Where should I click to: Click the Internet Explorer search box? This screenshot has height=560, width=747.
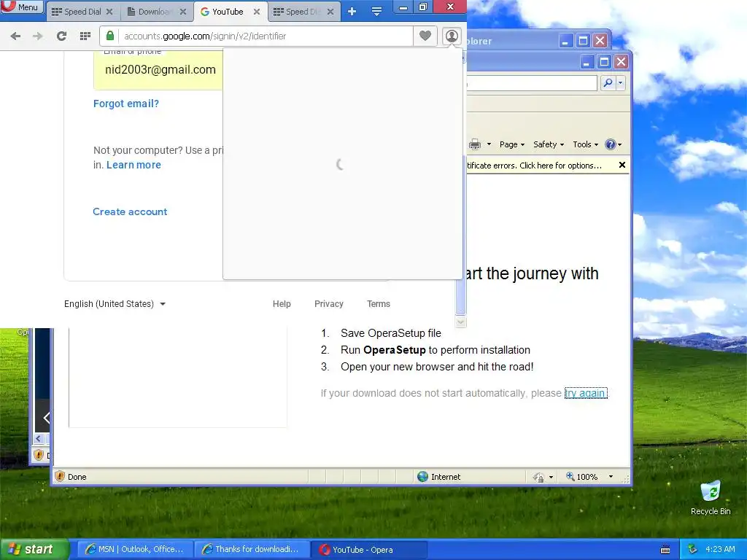(532, 83)
